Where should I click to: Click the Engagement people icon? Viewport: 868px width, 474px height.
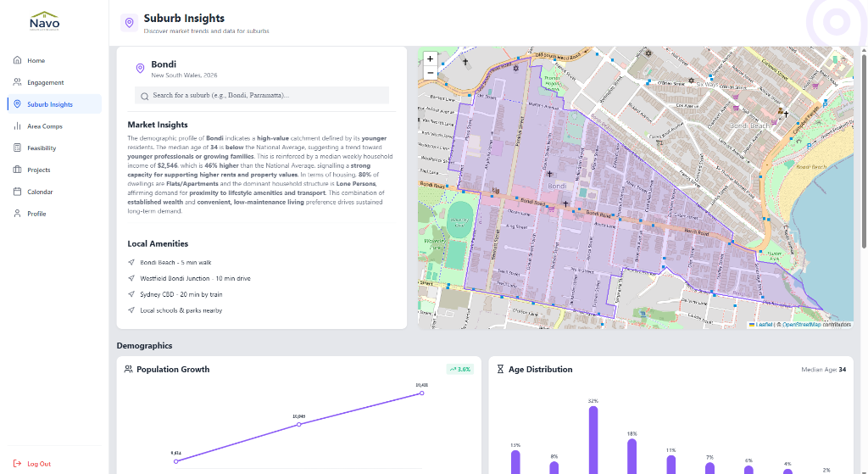(x=17, y=82)
